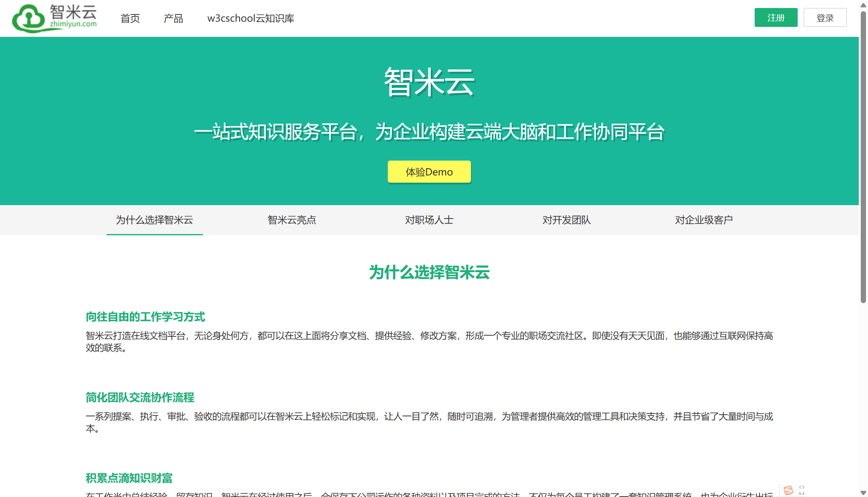Click the 注册 button
This screenshot has width=868, height=497.
coord(776,17)
